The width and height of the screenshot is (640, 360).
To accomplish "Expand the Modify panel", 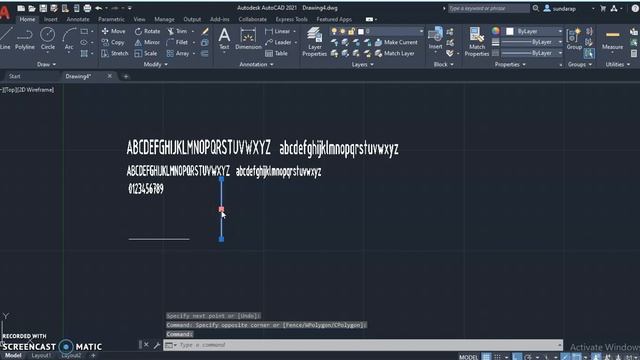I will [156, 64].
